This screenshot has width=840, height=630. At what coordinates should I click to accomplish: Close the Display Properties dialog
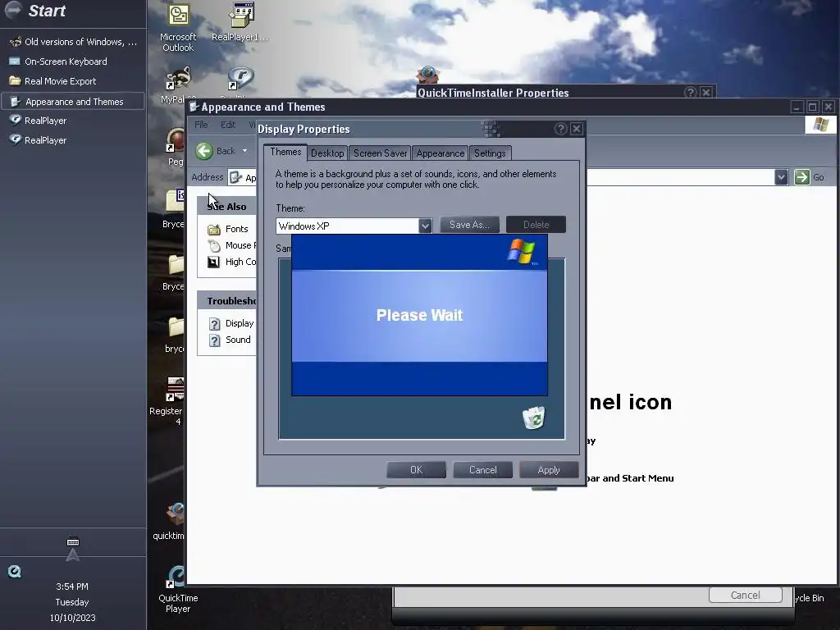click(577, 129)
